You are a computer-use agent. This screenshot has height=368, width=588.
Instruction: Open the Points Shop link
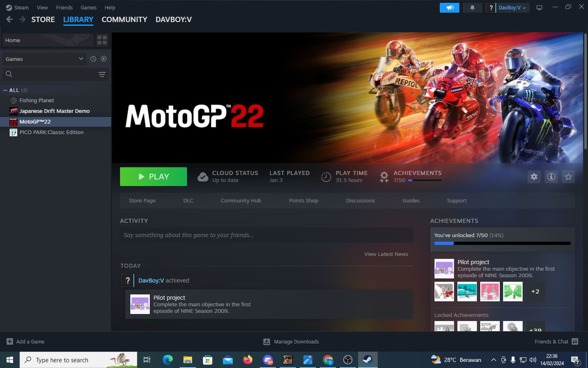(304, 201)
